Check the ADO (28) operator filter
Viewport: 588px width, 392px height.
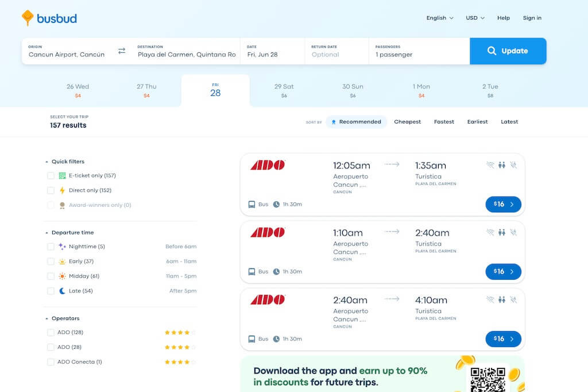pos(51,347)
